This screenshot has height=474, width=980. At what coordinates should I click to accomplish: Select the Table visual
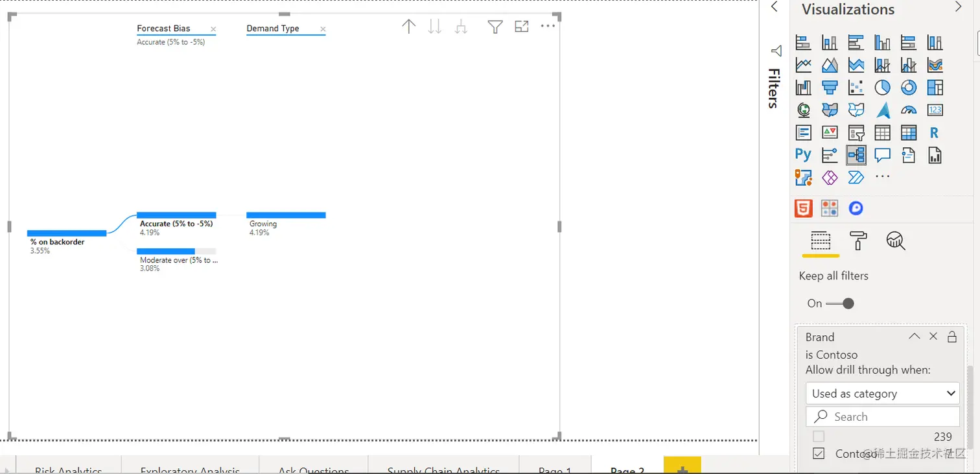(x=882, y=133)
